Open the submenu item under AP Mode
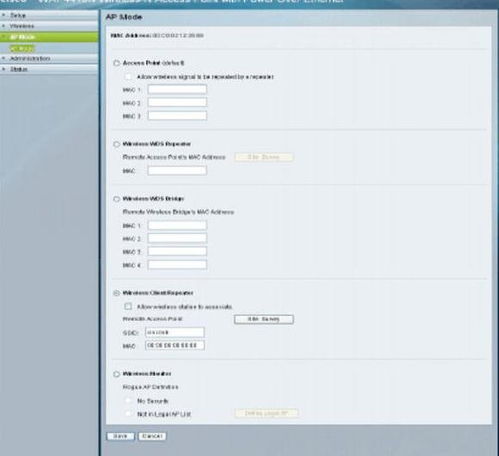 pyautogui.click(x=22, y=49)
